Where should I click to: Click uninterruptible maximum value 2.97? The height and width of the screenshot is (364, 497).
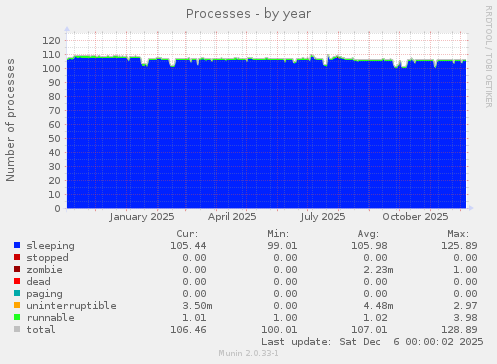point(465,306)
